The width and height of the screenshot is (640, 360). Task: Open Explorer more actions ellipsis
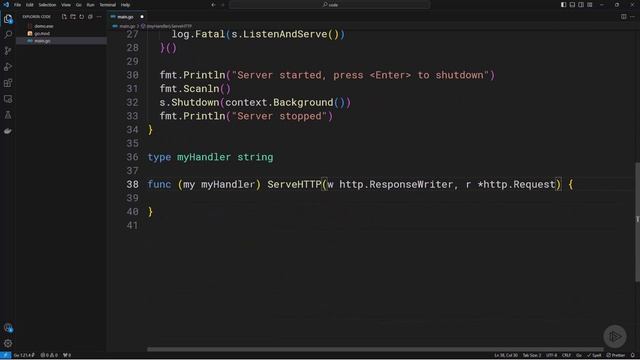point(99,17)
